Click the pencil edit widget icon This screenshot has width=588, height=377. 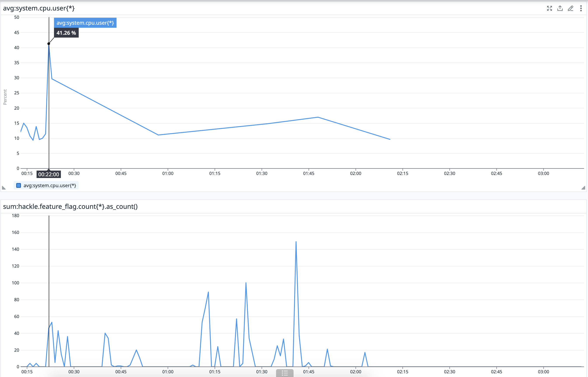coord(570,8)
